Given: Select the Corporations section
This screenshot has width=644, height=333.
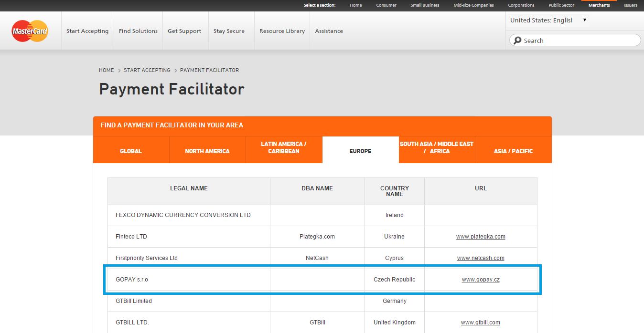Looking at the screenshot, I should (521, 5).
